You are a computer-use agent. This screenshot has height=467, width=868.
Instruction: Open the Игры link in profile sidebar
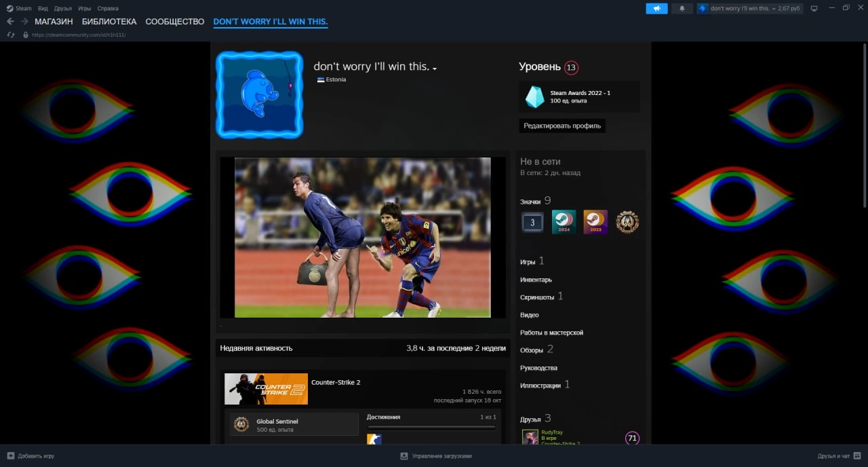click(528, 262)
